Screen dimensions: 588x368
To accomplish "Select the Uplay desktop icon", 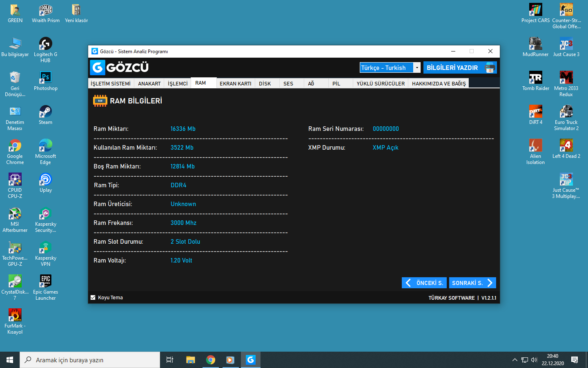I will coord(46,183).
